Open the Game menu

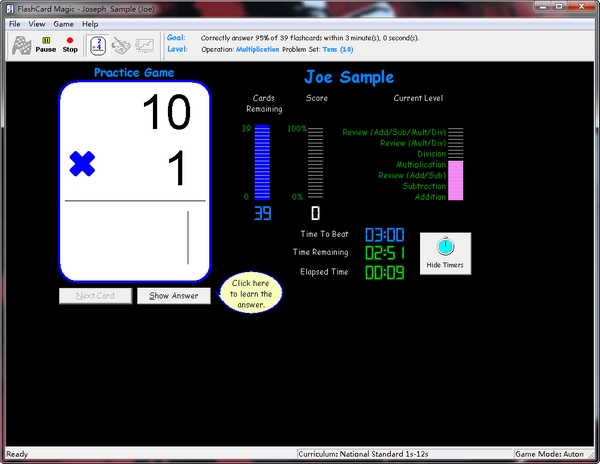(64, 23)
